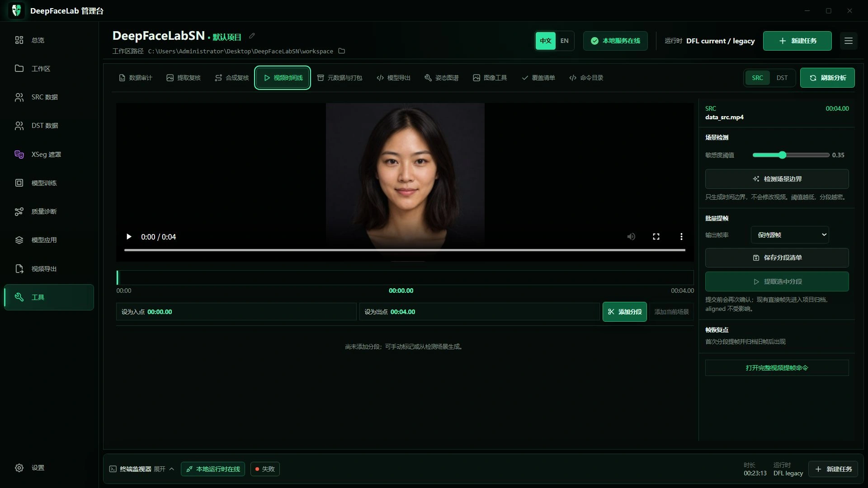This screenshot has width=868, height=488.
Task: Open 设置 settings gear
Action: 19,468
